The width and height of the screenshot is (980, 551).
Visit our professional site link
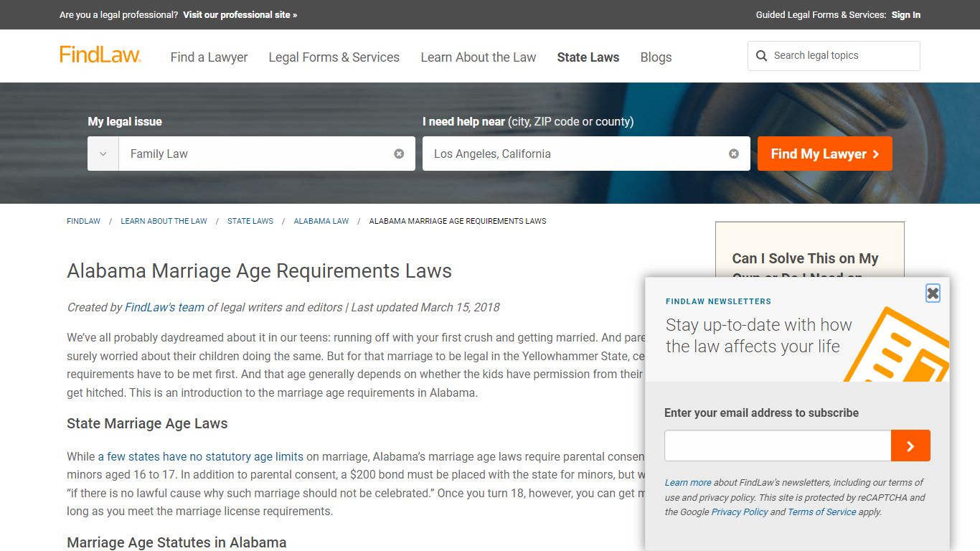tap(240, 14)
